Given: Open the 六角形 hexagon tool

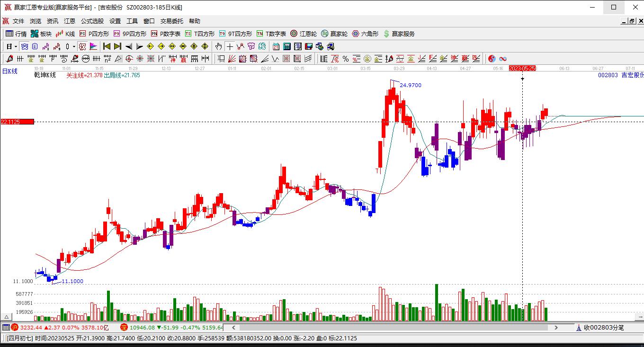Looking at the screenshot, I should tap(365, 34).
